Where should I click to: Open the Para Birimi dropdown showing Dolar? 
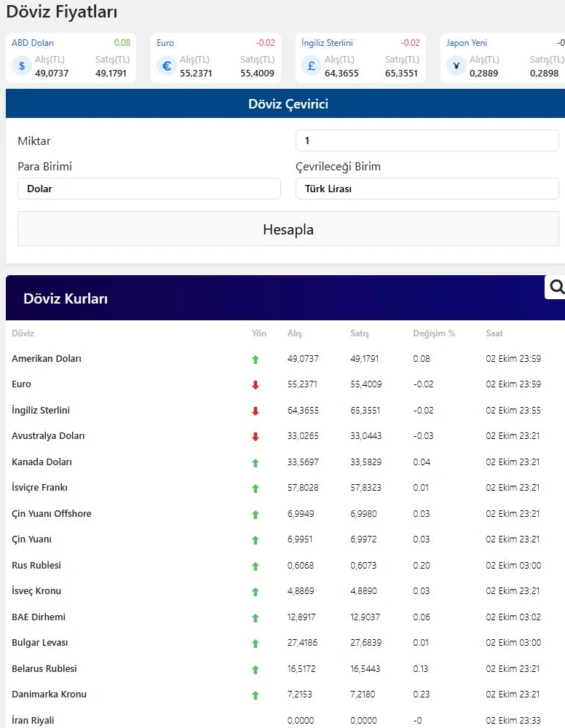149,189
